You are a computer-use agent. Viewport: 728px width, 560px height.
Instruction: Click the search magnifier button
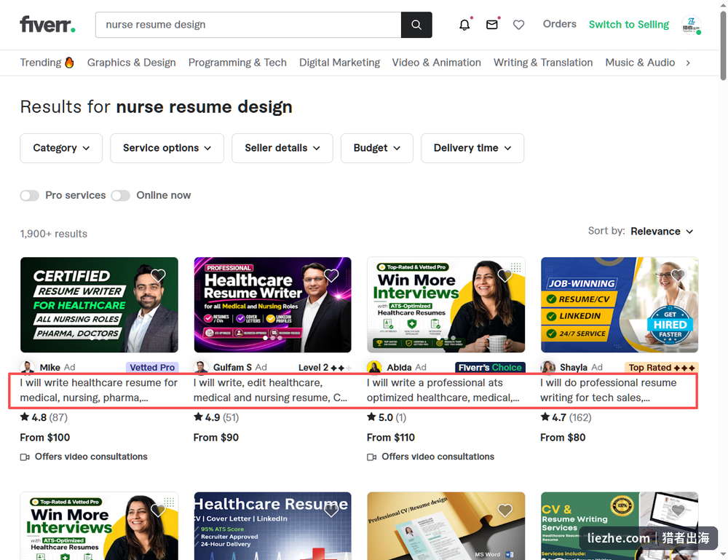click(416, 25)
